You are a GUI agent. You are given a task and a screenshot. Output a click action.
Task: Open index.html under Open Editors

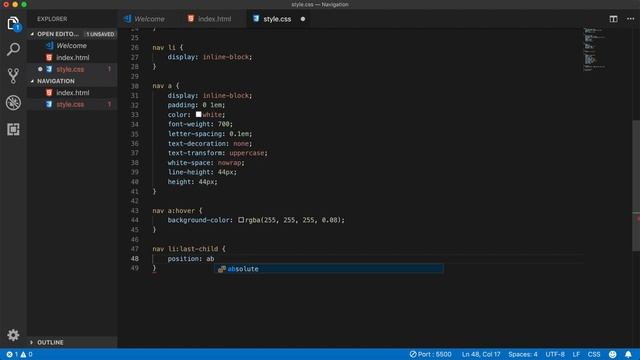tap(72, 58)
